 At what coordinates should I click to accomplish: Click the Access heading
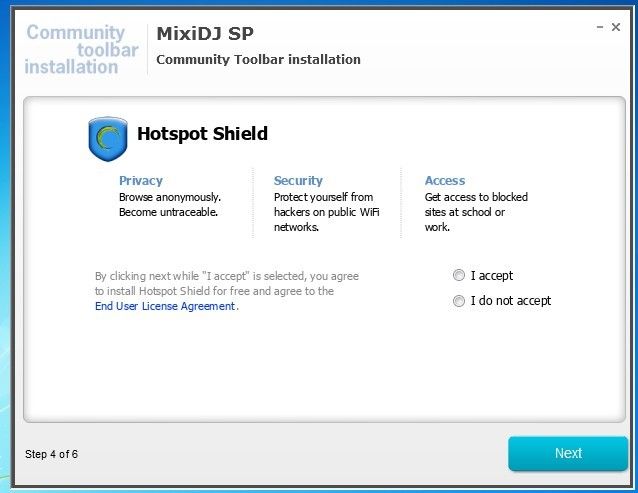pyautogui.click(x=445, y=181)
